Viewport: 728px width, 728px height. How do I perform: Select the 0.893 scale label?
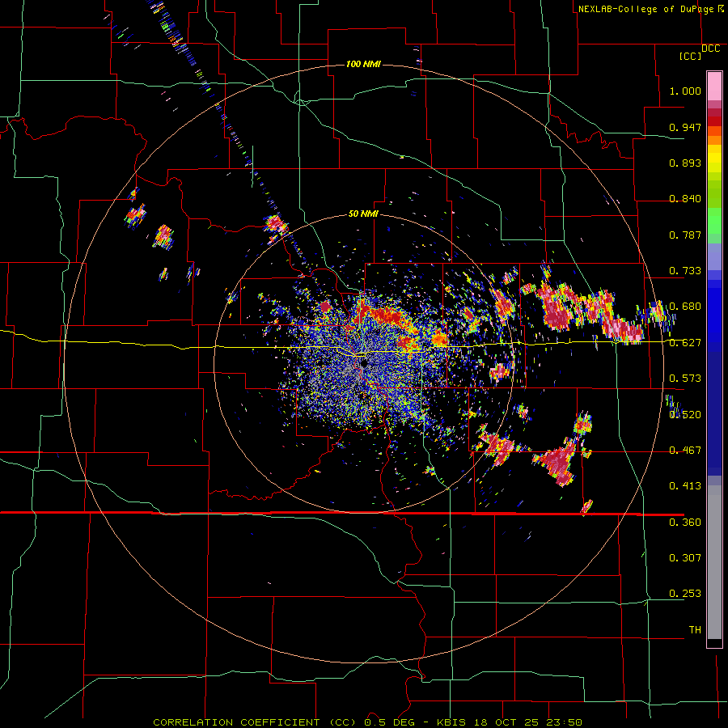coord(685,163)
